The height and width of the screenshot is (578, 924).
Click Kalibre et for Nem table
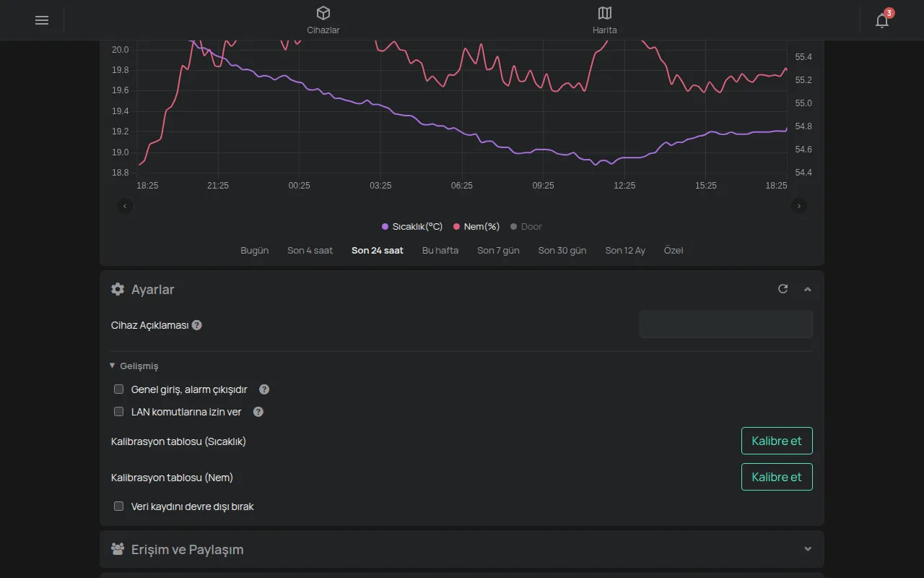click(x=777, y=477)
